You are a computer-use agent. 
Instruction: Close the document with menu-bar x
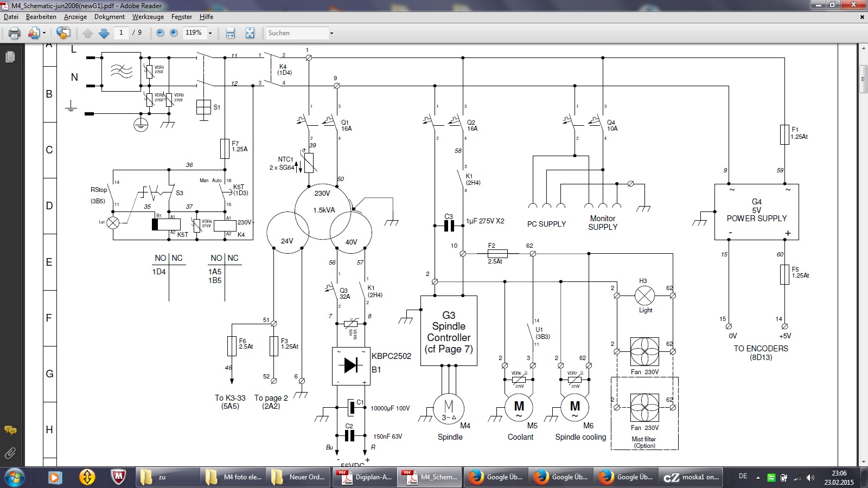[862, 17]
